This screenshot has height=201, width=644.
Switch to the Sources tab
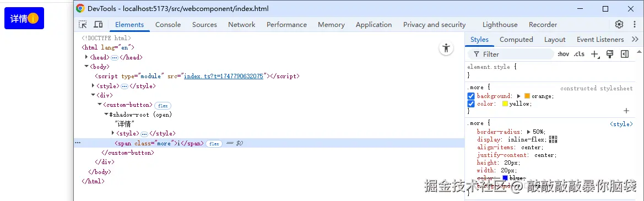[204, 25]
